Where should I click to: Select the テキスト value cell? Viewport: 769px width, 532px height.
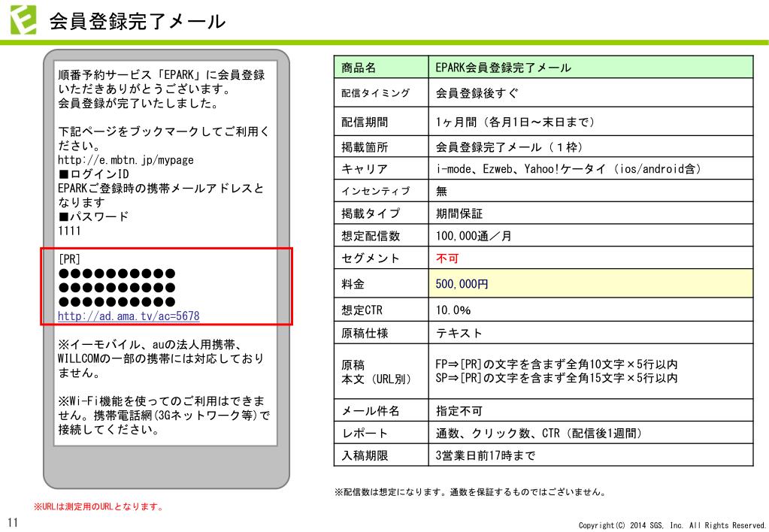tap(591, 333)
